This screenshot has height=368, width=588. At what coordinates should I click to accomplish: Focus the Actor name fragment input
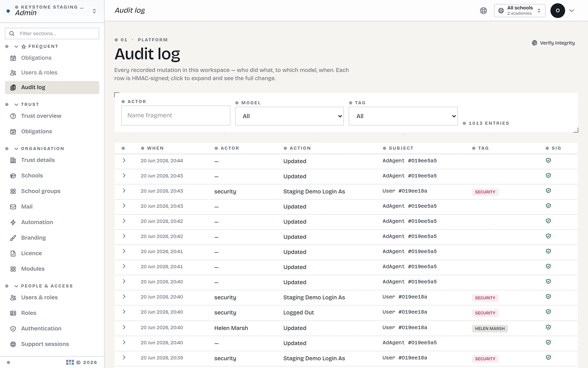click(175, 116)
